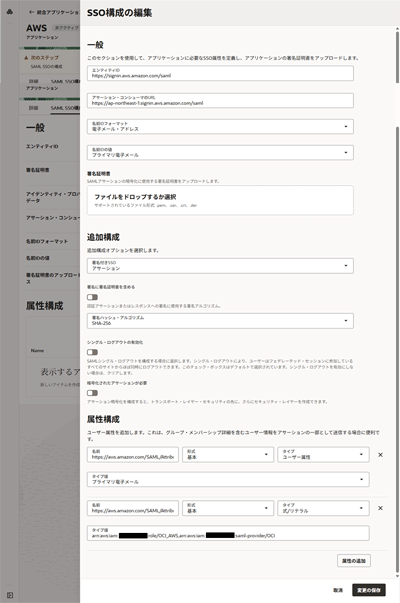The image size is (400, 603).
Task: Remove the first attribute row with X
Action: pyautogui.click(x=380, y=455)
